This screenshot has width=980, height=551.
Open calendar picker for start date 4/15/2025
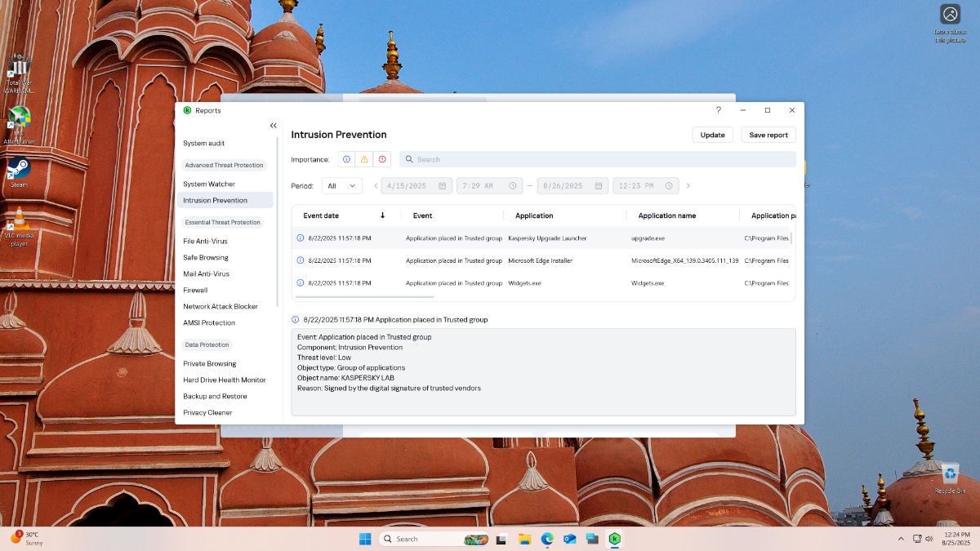point(442,186)
